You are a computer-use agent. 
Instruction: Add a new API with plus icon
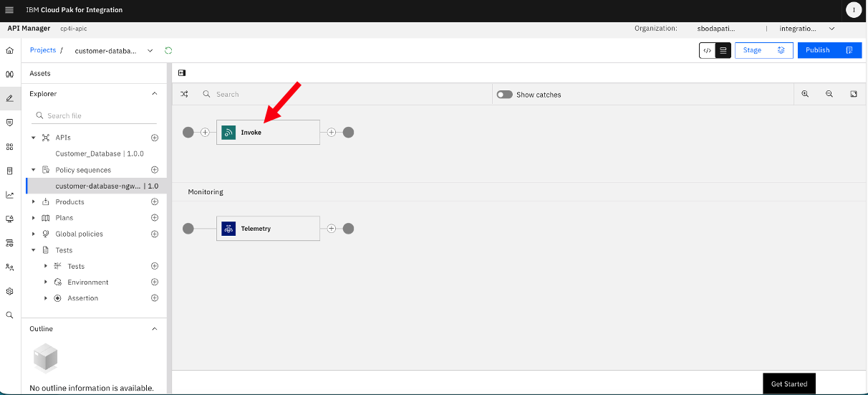click(x=155, y=137)
